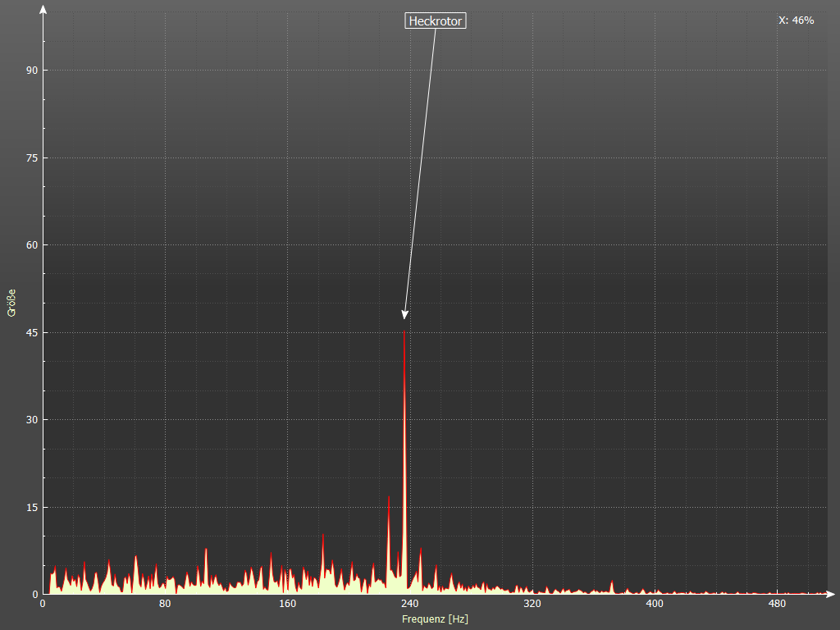The width and height of the screenshot is (840, 630).
Task: Click the arrowhead pointing at the Heckrotor peak
Action: point(405,315)
